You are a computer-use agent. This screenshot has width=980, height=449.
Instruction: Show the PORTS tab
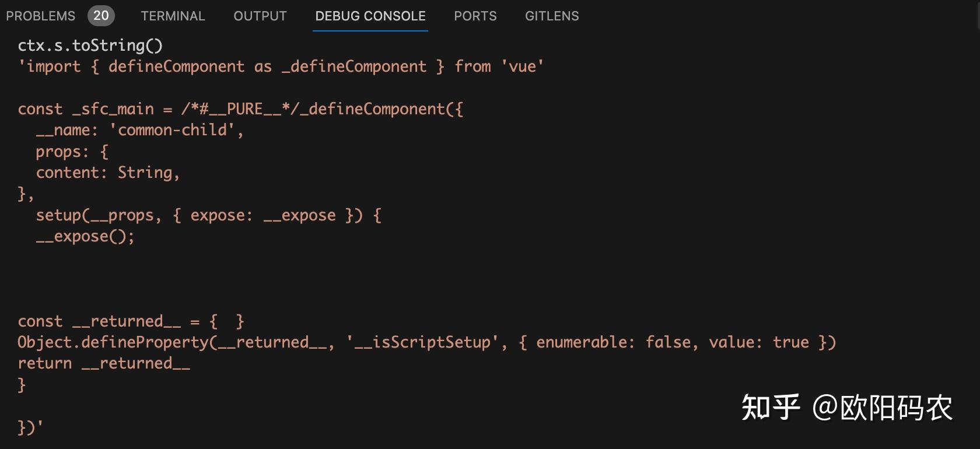(475, 16)
